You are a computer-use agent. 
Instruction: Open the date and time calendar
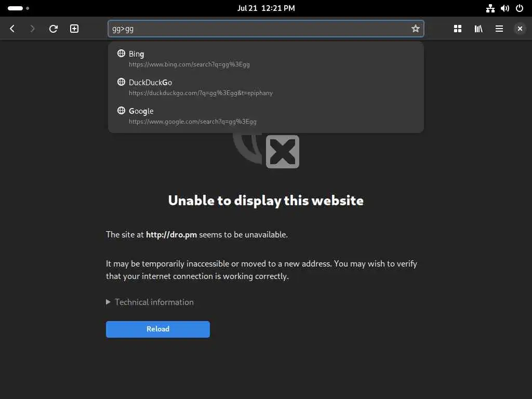coord(266,8)
